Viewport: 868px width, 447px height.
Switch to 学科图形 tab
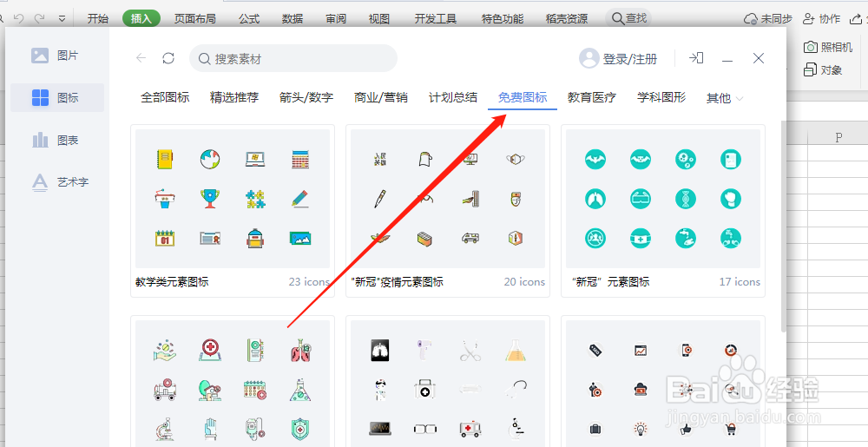tap(661, 97)
